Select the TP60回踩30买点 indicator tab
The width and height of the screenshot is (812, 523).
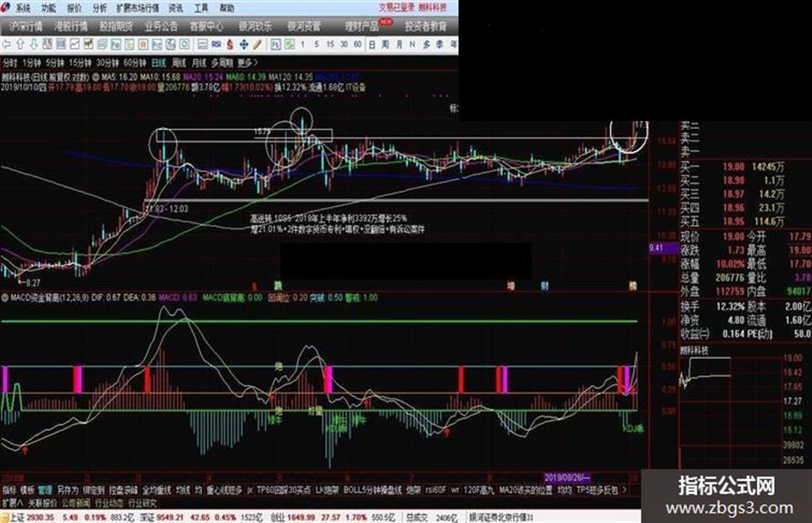[284, 490]
